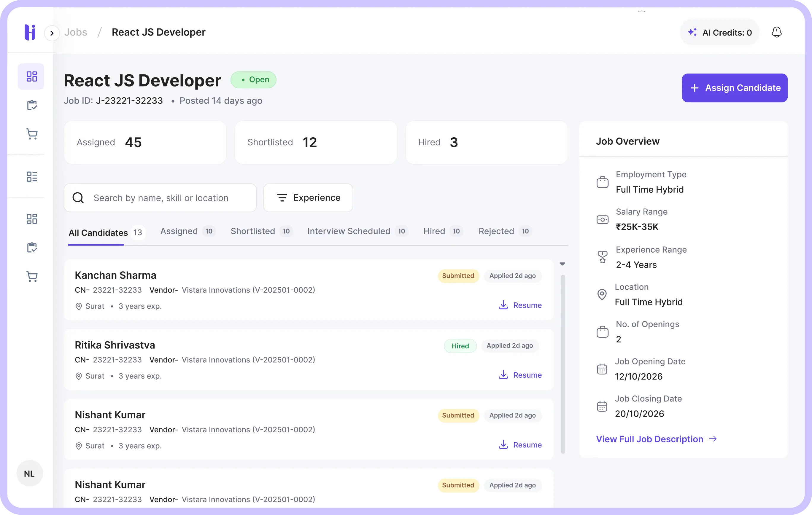Select the All Candidates tab
812x515 pixels.
coord(107,232)
